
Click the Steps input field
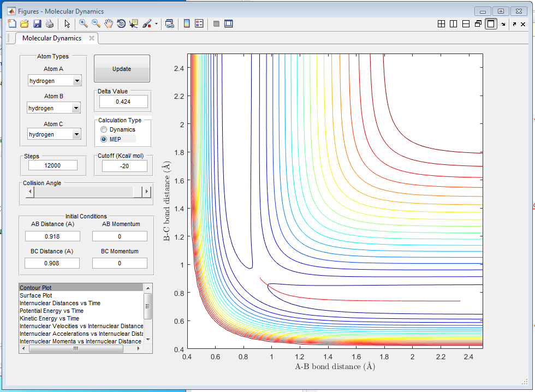click(x=53, y=165)
